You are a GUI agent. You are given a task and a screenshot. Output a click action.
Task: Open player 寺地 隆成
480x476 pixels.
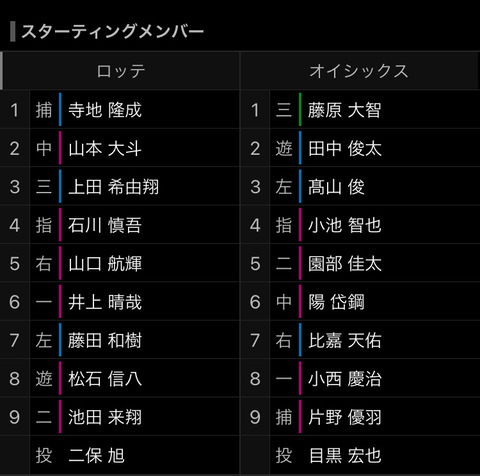[105, 110]
